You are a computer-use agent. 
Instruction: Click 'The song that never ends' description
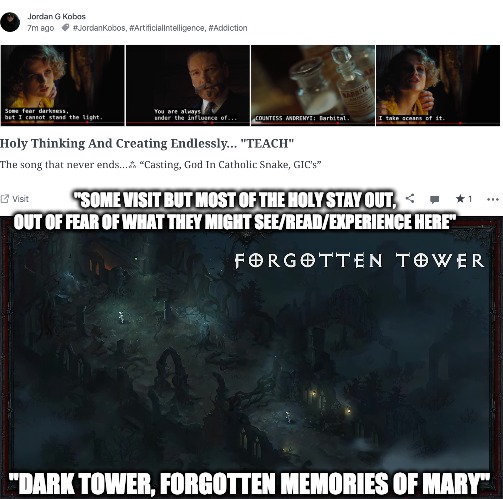point(160,164)
